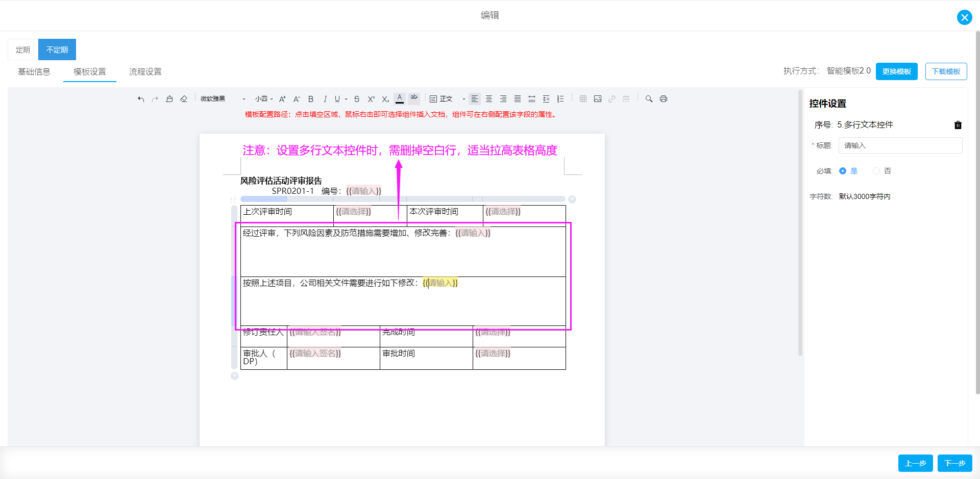Align text right
980x479 pixels.
(503, 99)
